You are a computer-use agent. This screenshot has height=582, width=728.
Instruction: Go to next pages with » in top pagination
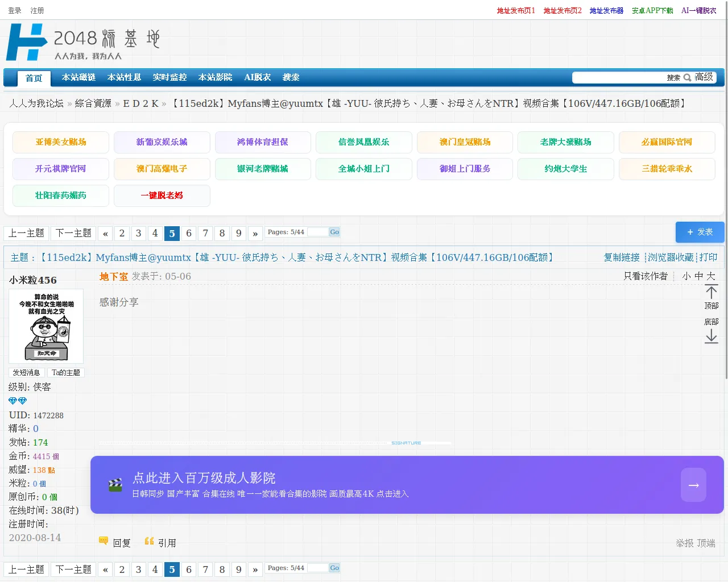click(255, 233)
